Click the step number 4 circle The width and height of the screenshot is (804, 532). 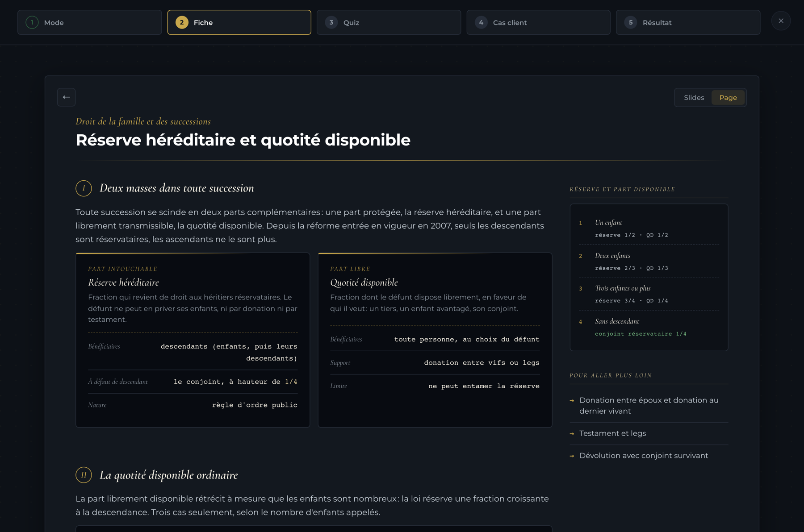tap(481, 22)
